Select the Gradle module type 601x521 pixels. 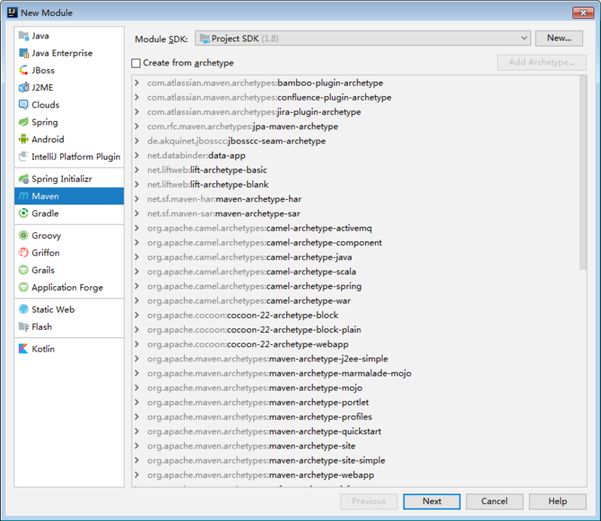[x=69, y=213]
